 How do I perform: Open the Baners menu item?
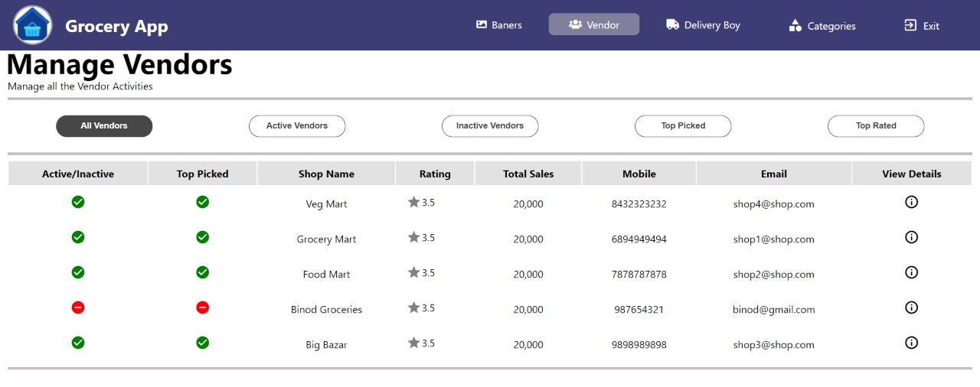pyautogui.click(x=499, y=25)
